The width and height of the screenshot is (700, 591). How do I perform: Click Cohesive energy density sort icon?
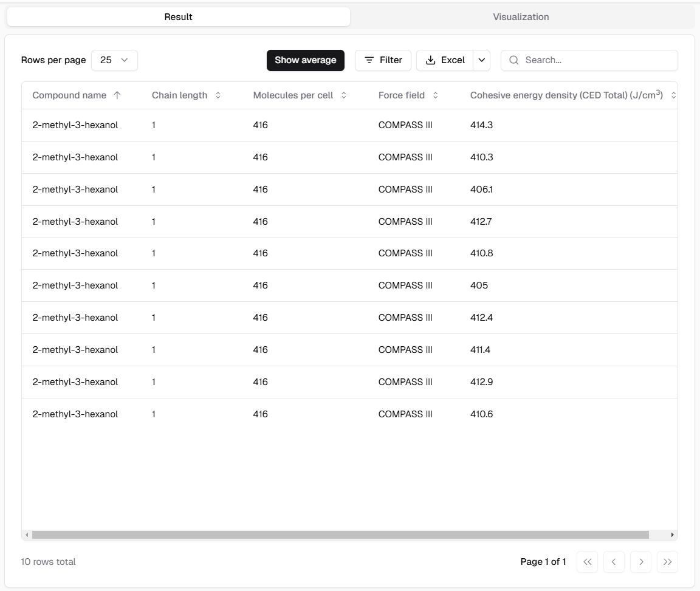coord(673,95)
